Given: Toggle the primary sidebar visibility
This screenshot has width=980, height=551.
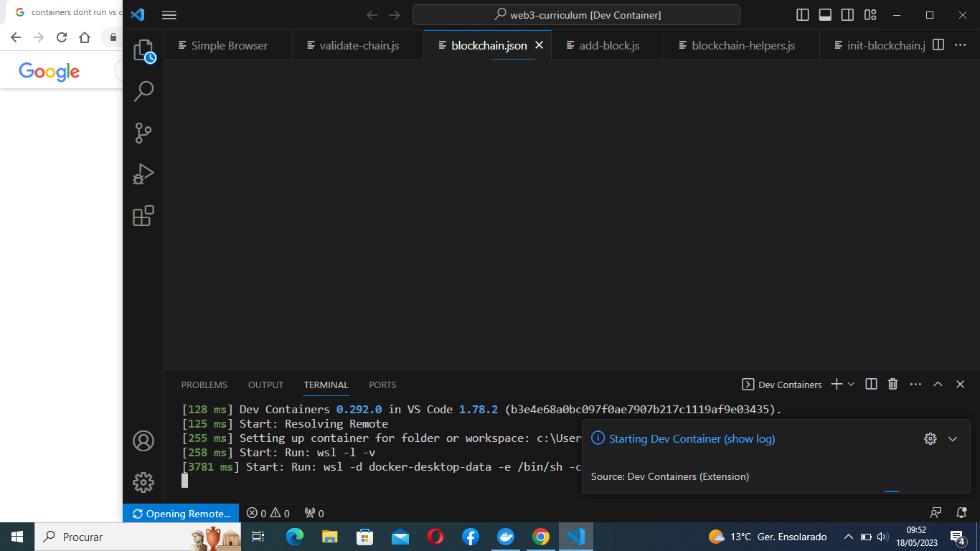Looking at the screenshot, I should point(801,14).
